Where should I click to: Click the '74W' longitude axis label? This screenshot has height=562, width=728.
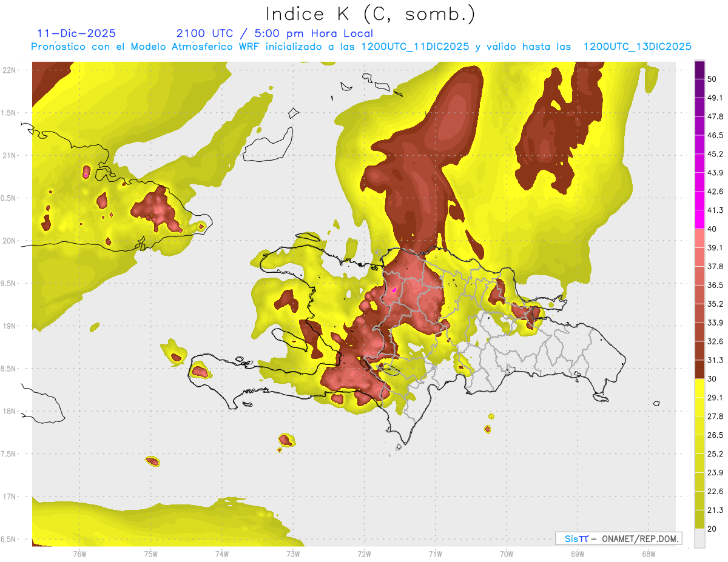222,554
